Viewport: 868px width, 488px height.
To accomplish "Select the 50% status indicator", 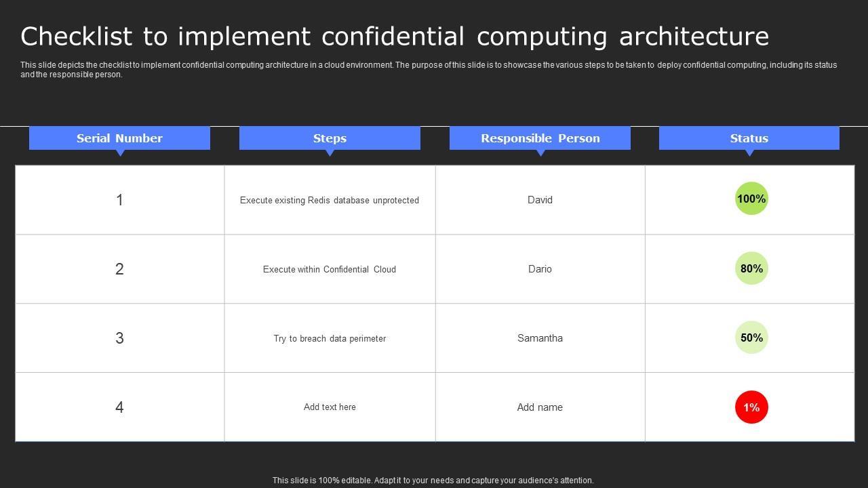I will (x=751, y=338).
